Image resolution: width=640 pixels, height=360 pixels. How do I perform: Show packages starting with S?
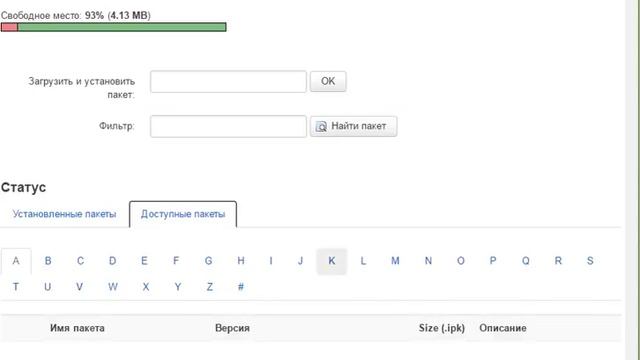click(x=590, y=261)
